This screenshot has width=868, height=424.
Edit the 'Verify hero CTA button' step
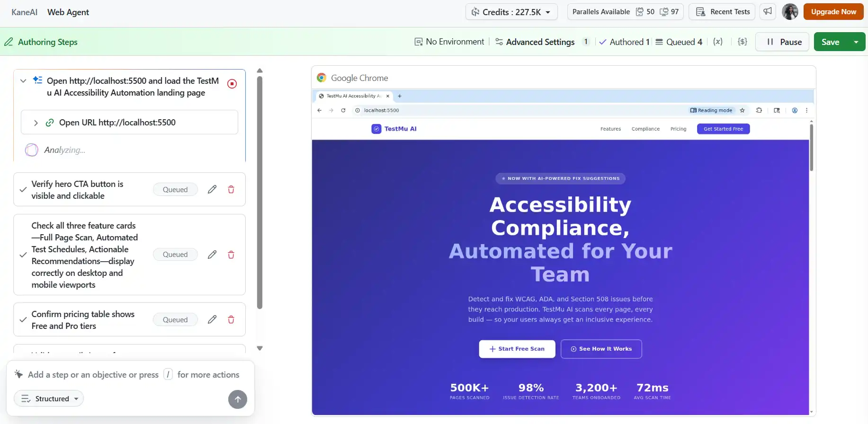tap(212, 189)
